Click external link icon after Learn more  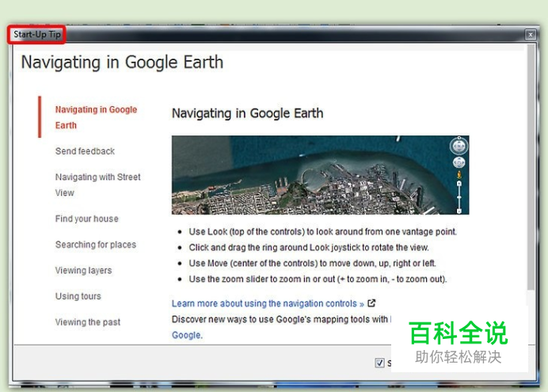(x=371, y=303)
